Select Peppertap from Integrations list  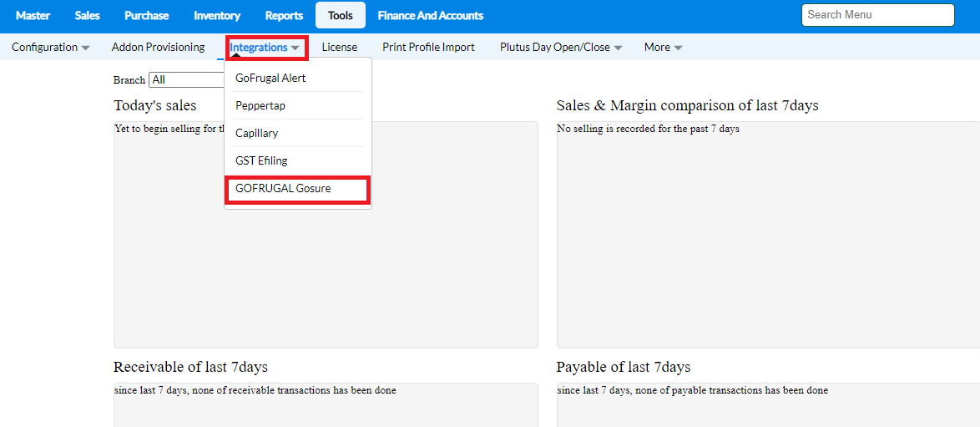click(x=260, y=106)
